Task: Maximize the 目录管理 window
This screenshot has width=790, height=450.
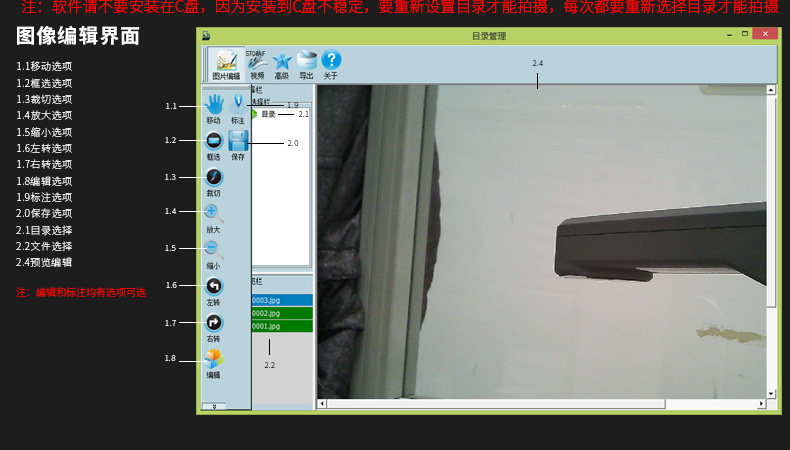Action: point(745,34)
